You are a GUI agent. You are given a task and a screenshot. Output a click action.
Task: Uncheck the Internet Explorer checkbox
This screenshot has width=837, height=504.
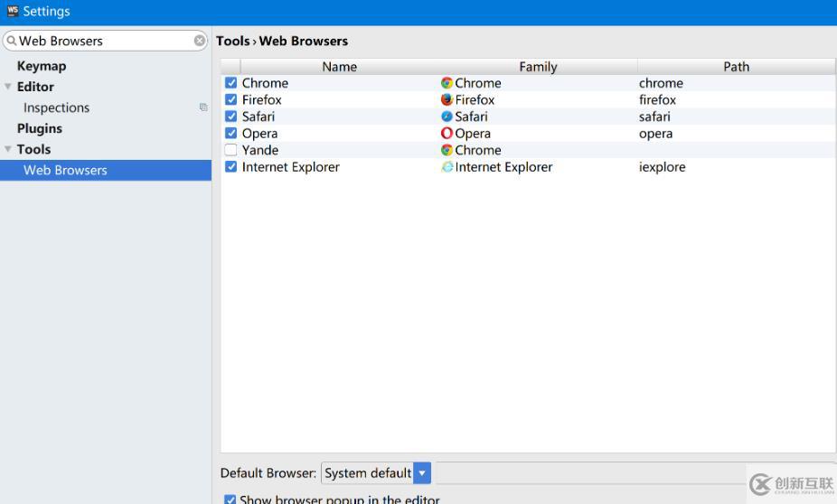(230, 166)
